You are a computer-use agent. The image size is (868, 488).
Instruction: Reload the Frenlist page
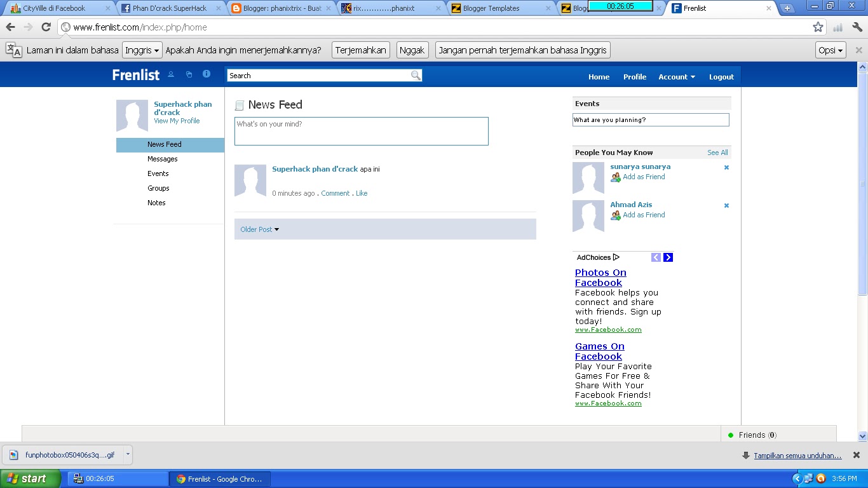[x=46, y=27]
